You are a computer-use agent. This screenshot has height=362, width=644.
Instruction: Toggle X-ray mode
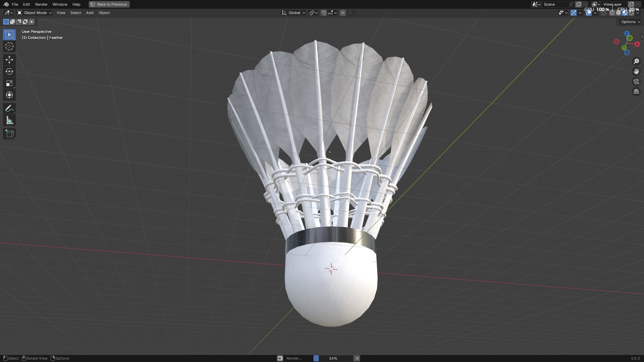click(x=603, y=13)
